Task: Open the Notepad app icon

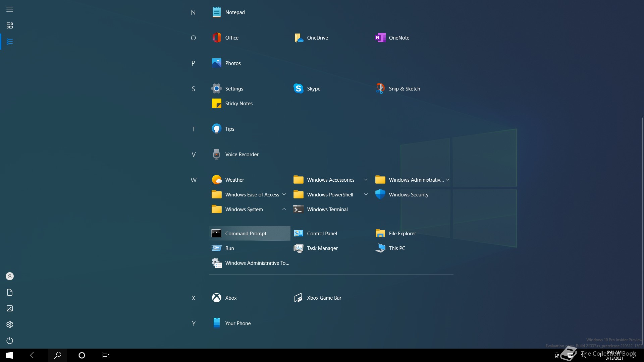Action: coord(216,12)
